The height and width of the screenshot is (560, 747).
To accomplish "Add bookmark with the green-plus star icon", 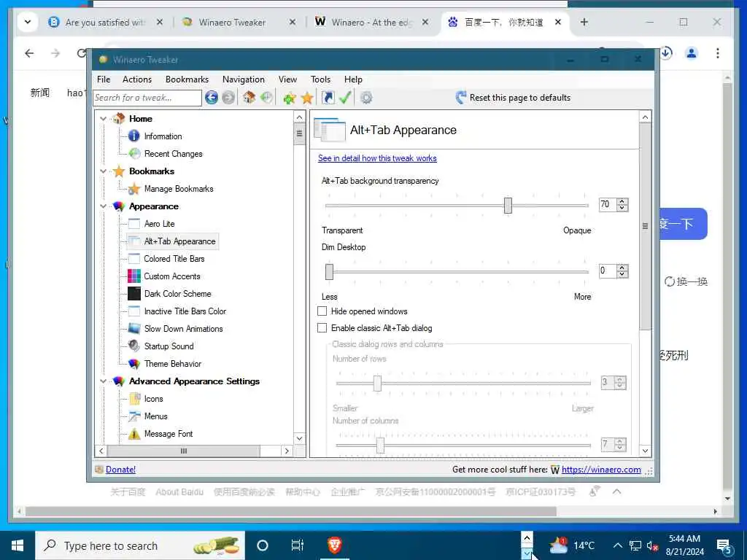I will pyautogui.click(x=289, y=98).
